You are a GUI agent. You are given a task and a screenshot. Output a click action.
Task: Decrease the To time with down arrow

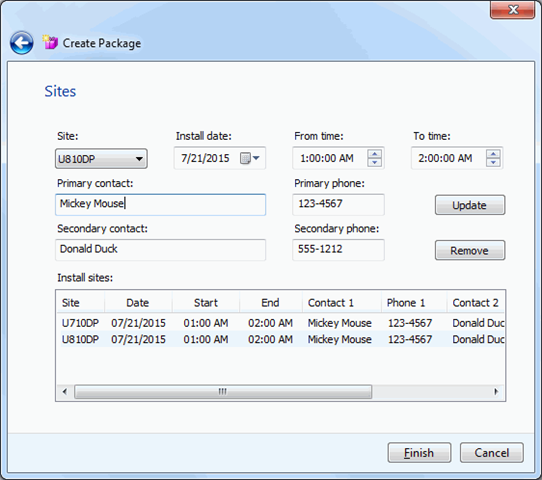click(x=493, y=162)
